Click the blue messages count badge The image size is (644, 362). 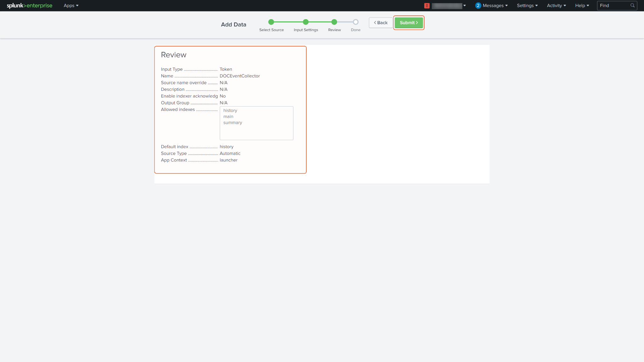click(478, 6)
